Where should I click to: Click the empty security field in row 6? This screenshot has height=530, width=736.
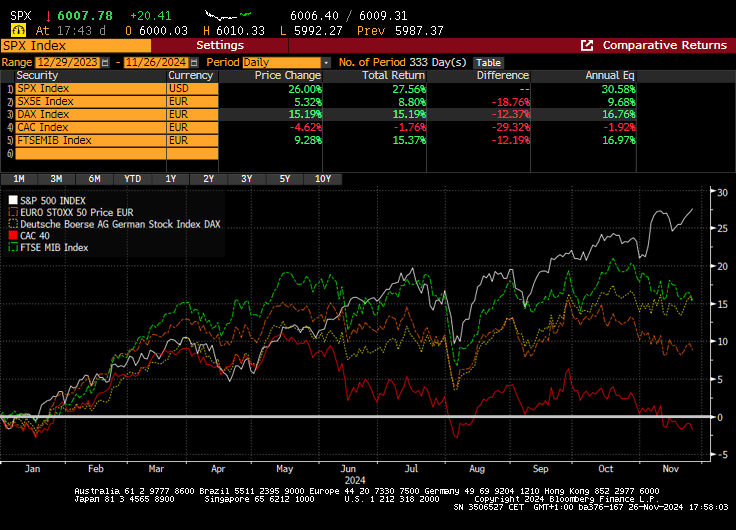[91, 154]
